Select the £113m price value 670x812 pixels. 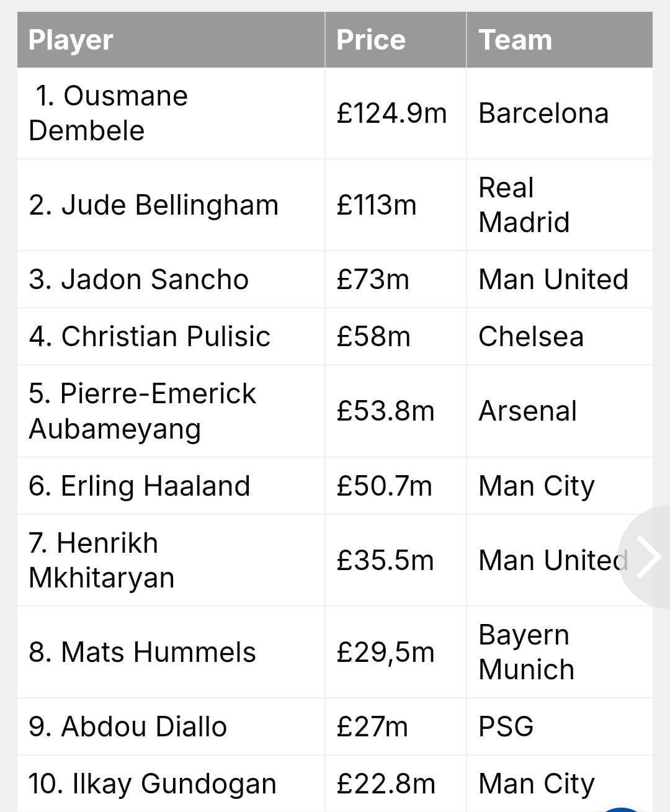tap(377, 205)
